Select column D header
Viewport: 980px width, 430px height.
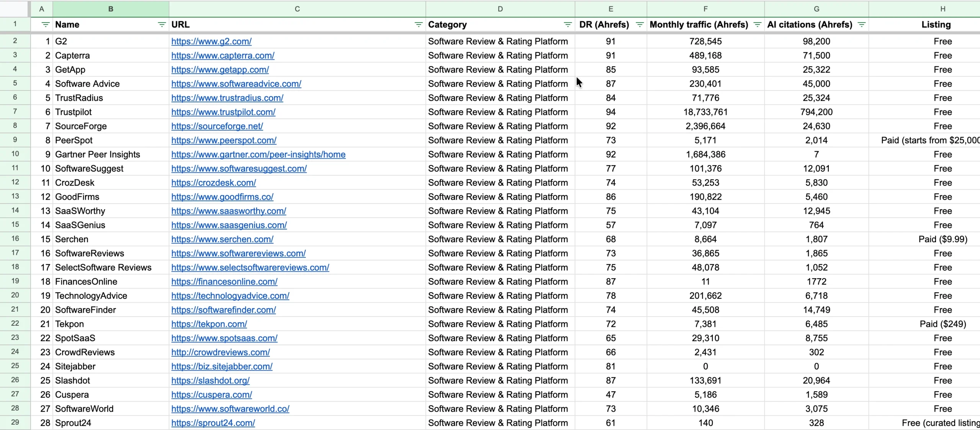click(x=500, y=9)
